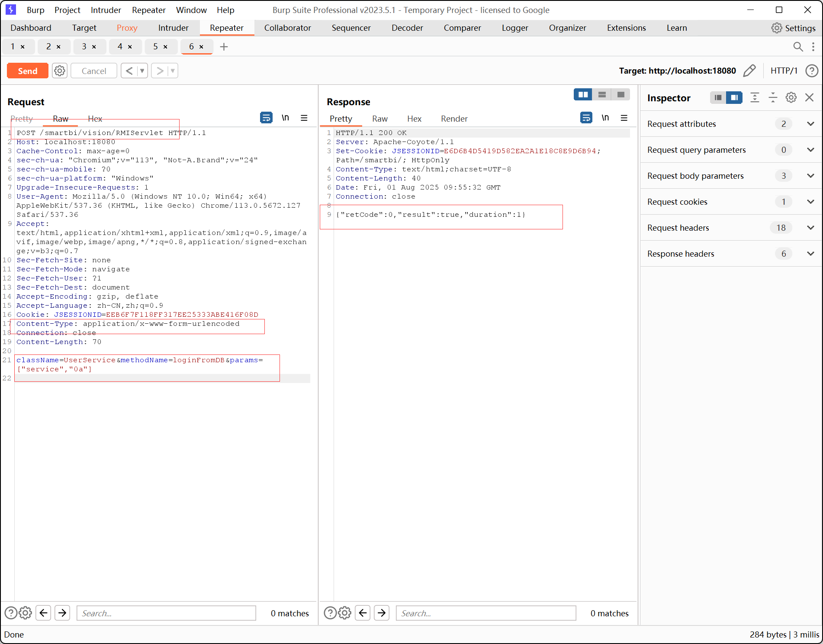Open Repeater tab options three-dot menu
This screenshot has height=644, width=823.
(x=813, y=46)
